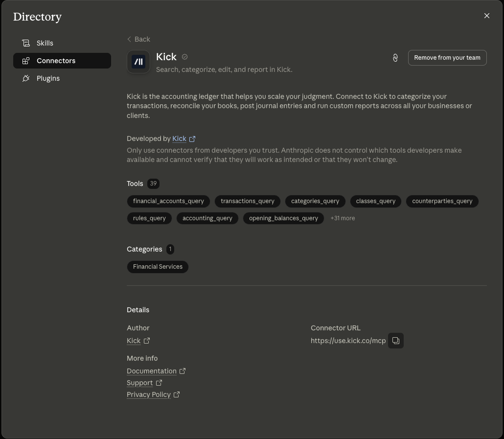Select the financial_accounts_query tool chip
504x439 pixels.
coord(168,201)
